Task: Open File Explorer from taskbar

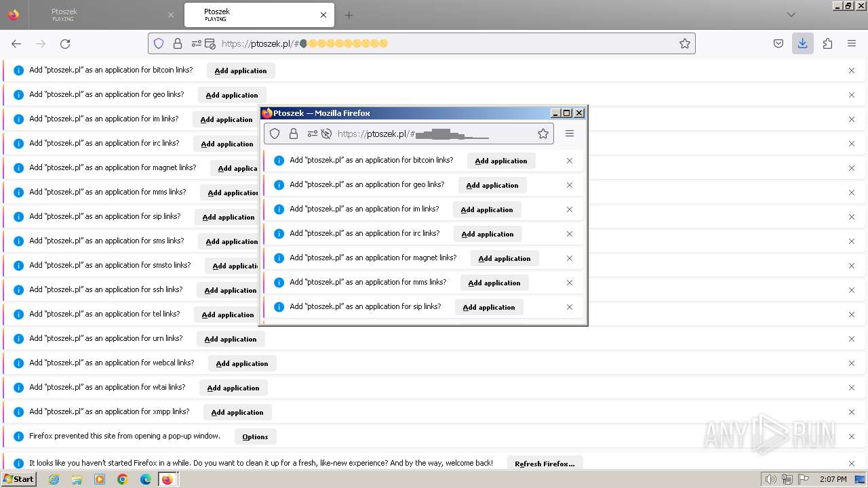Action: pos(77,479)
